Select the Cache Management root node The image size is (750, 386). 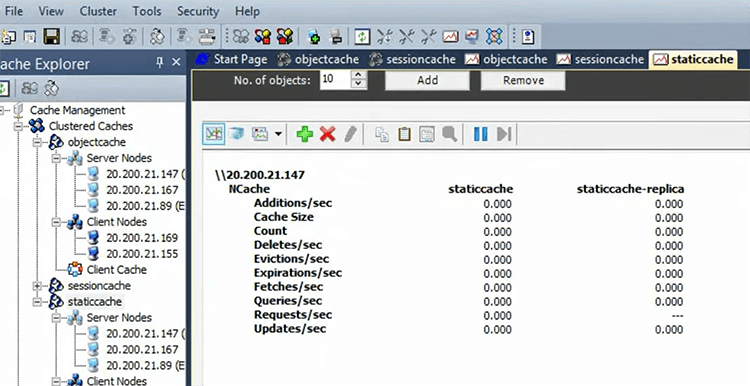pos(77,110)
